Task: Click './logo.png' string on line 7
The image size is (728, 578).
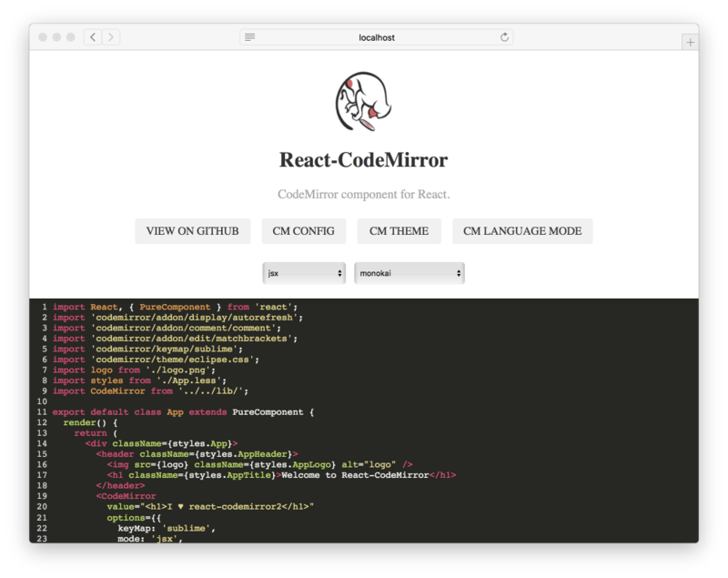Action: click(x=177, y=370)
